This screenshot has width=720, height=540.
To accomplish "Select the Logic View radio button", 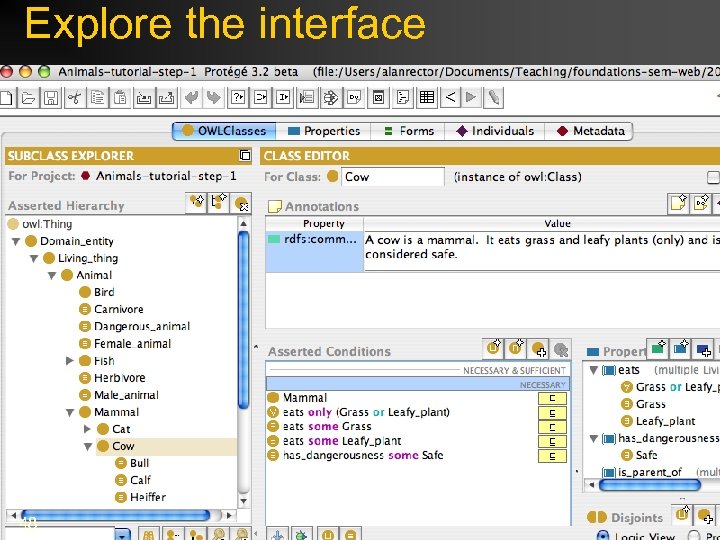I will (x=602, y=536).
